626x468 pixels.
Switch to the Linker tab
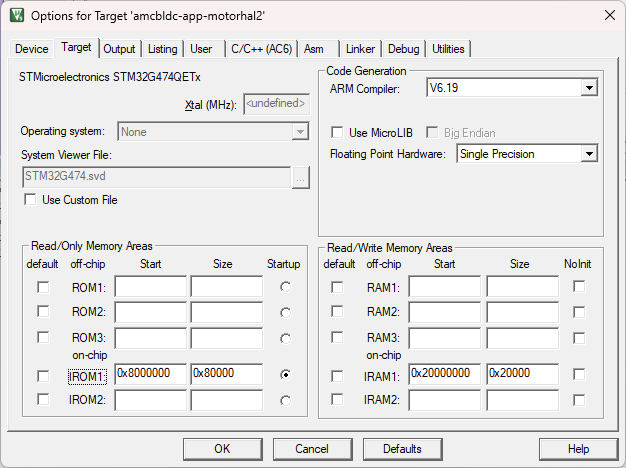click(360, 49)
